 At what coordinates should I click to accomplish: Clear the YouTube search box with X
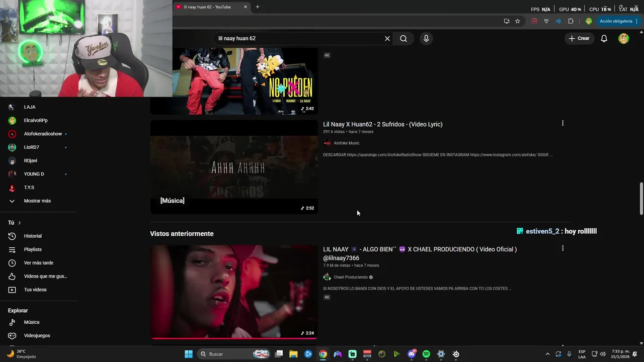(x=387, y=38)
